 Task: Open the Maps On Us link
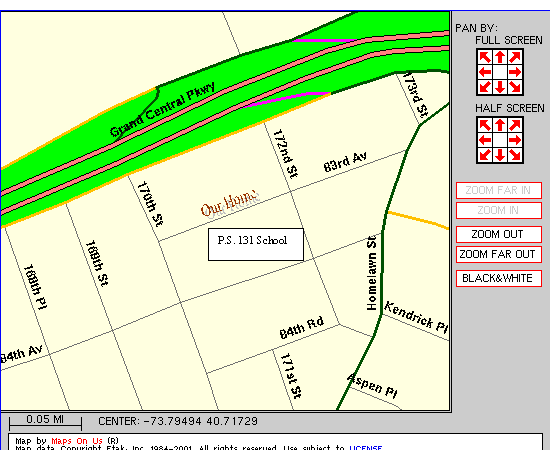[77, 441]
